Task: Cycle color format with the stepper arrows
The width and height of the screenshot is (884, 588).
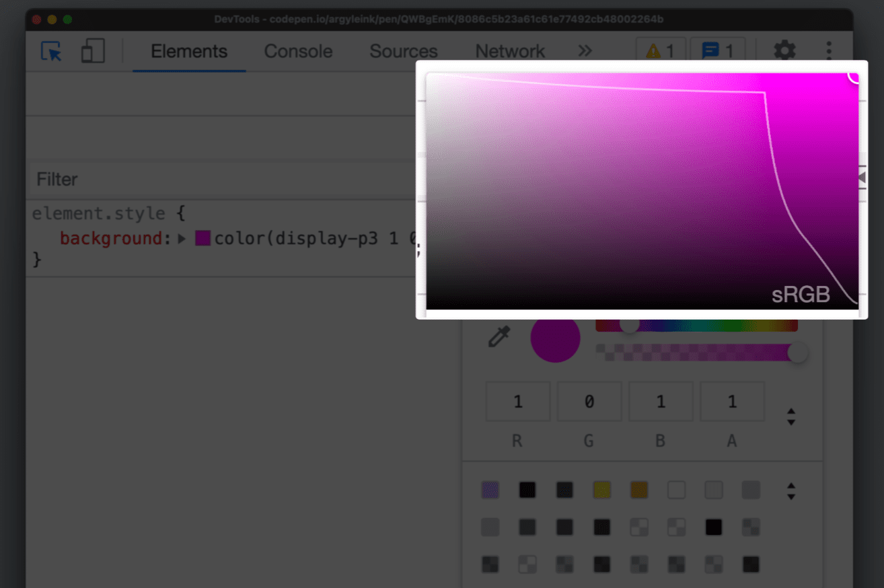Action: point(791,416)
